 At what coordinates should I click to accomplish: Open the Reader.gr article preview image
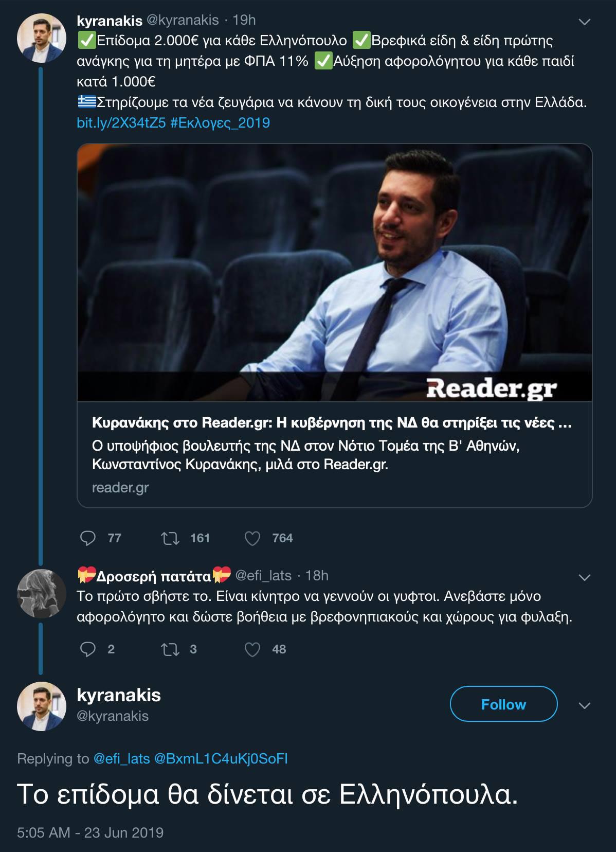click(334, 273)
